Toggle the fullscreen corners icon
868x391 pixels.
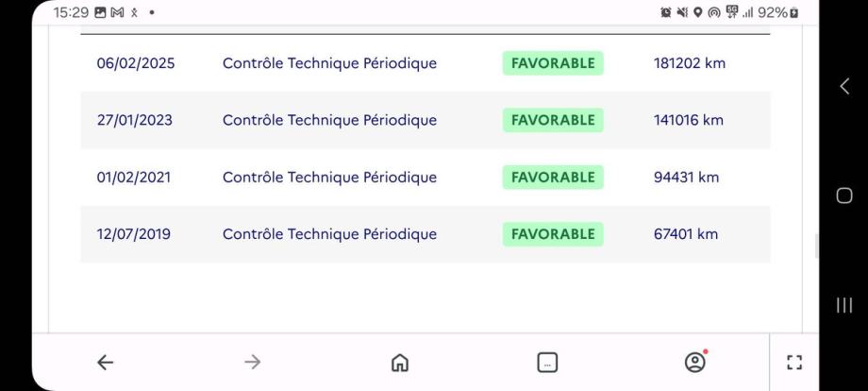tap(794, 363)
